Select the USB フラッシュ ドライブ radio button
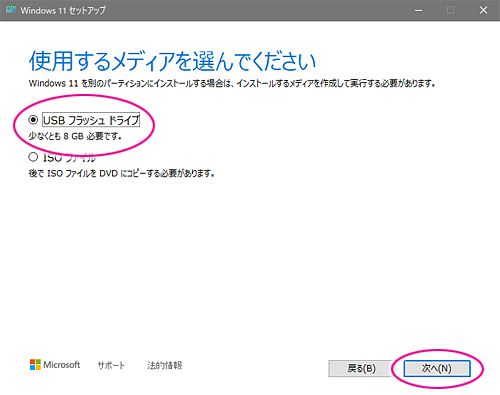 coord(33,119)
